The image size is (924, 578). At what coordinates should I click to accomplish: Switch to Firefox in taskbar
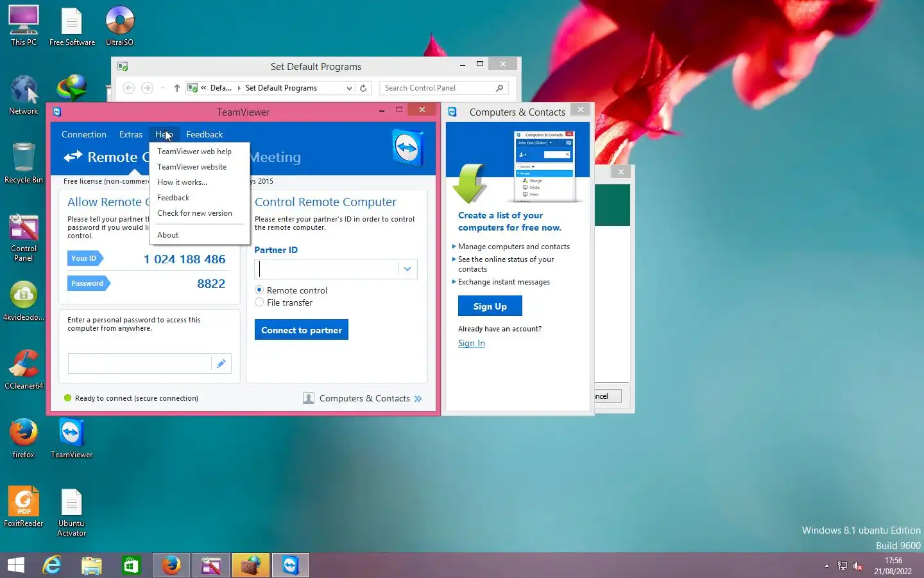pos(171,565)
